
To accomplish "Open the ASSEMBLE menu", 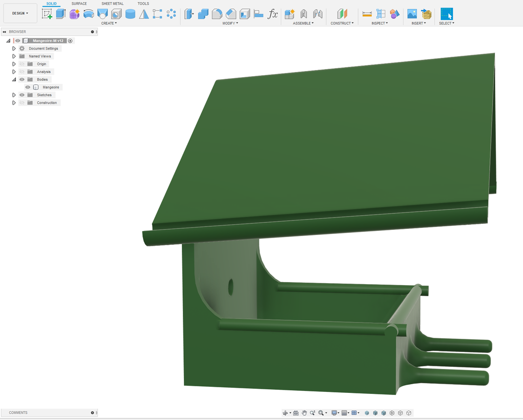I will (x=303, y=23).
